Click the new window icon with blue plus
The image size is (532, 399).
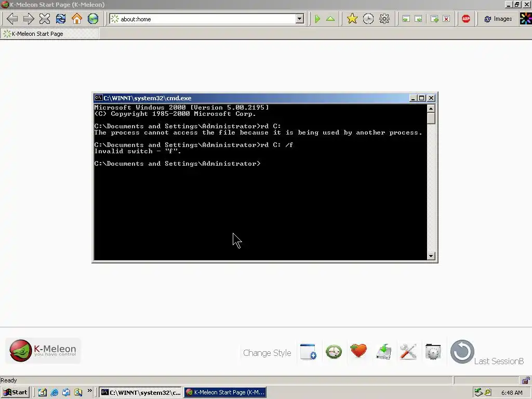coord(308,352)
